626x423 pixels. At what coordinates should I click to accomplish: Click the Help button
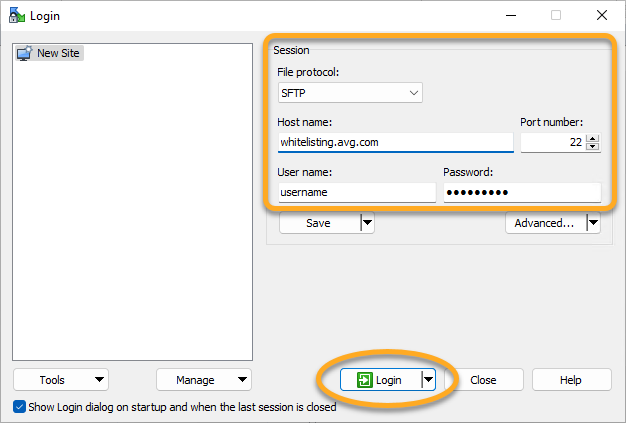tap(571, 380)
